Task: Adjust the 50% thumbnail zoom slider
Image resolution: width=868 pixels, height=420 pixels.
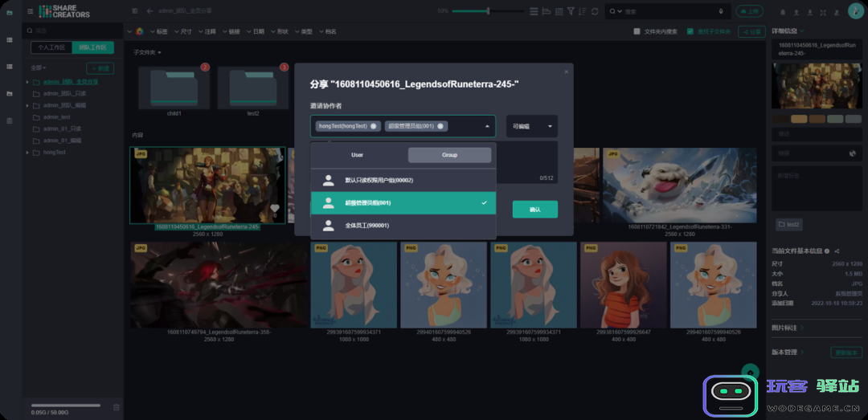Action: pyautogui.click(x=488, y=11)
